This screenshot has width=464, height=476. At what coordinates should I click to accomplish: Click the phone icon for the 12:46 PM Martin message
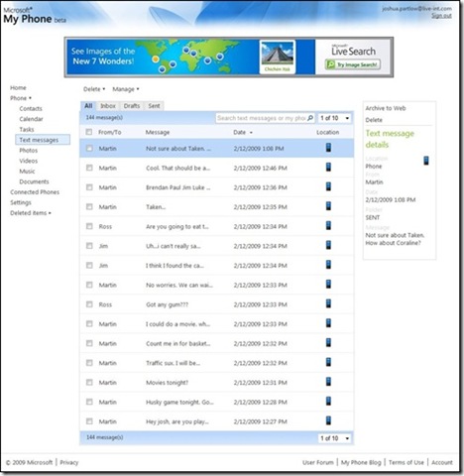click(328, 168)
